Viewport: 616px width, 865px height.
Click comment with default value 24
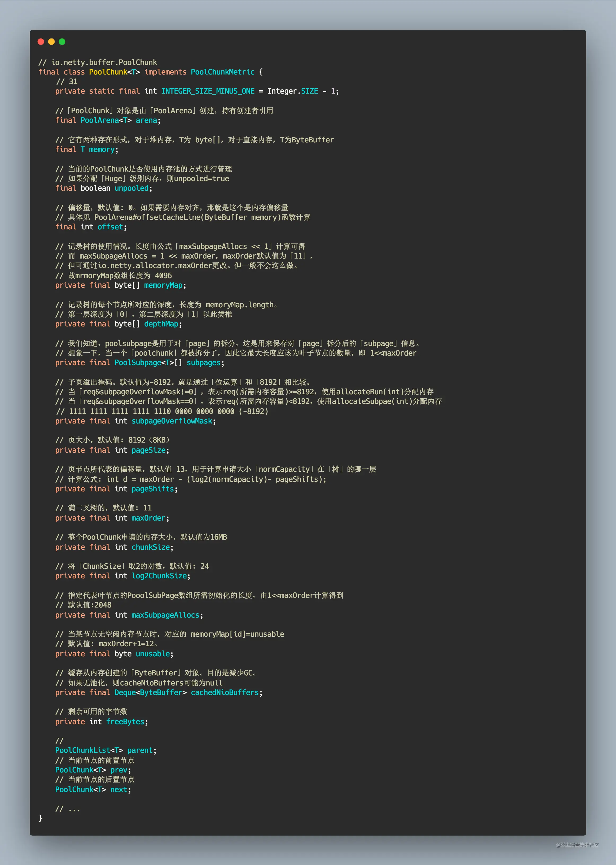point(132,566)
